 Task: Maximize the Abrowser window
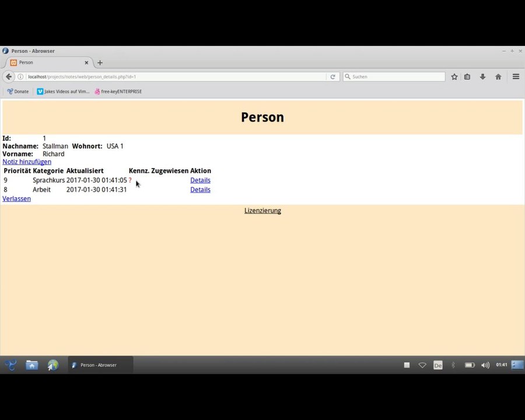pyautogui.click(x=512, y=51)
